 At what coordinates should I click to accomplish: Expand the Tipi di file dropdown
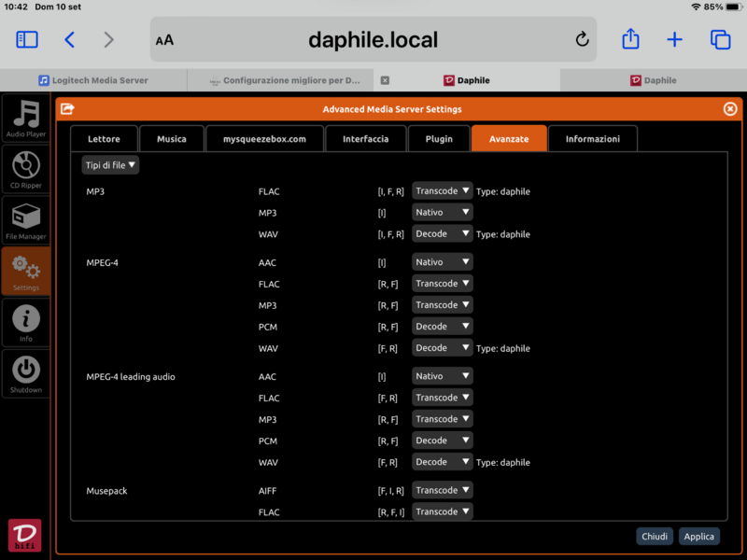(x=110, y=165)
